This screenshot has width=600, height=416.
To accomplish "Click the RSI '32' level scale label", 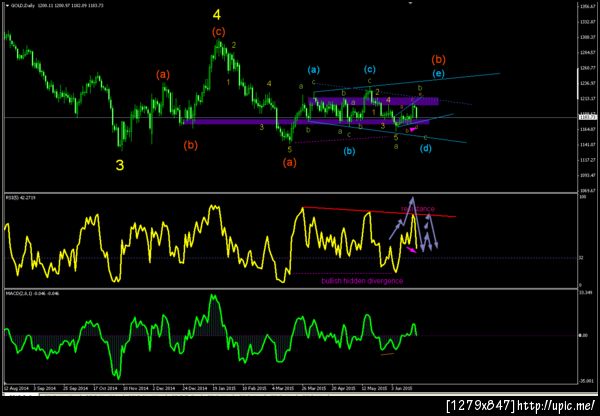I will point(580,258).
